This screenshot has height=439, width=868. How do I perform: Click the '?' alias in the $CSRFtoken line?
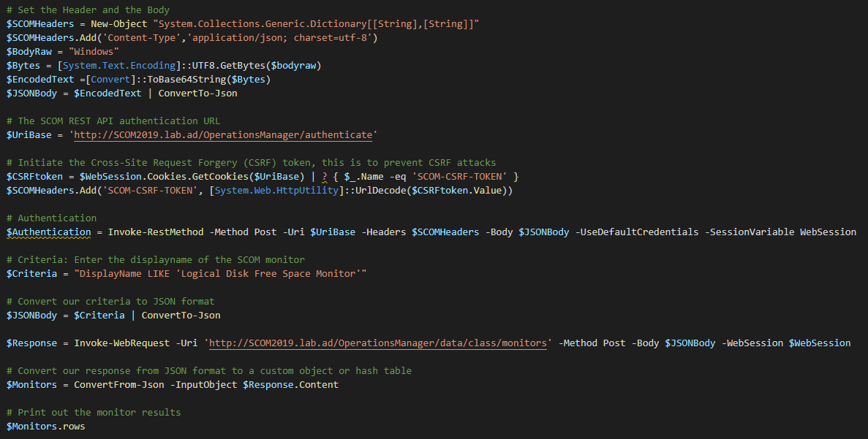(325, 176)
